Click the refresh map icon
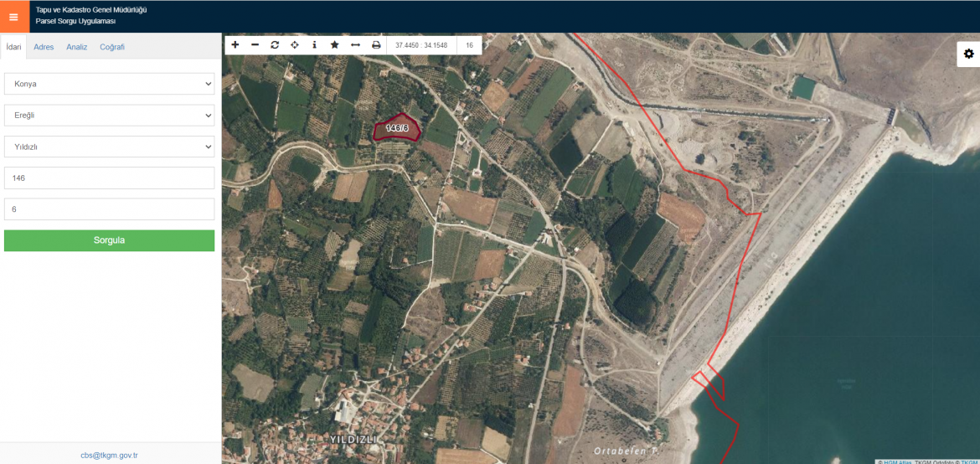The image size is (980, 464). [275, 44]
